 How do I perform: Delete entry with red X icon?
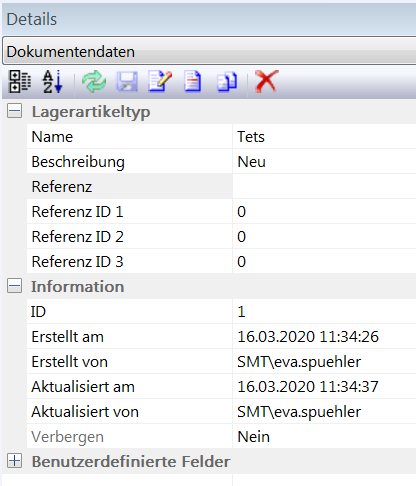coord(266,81)
